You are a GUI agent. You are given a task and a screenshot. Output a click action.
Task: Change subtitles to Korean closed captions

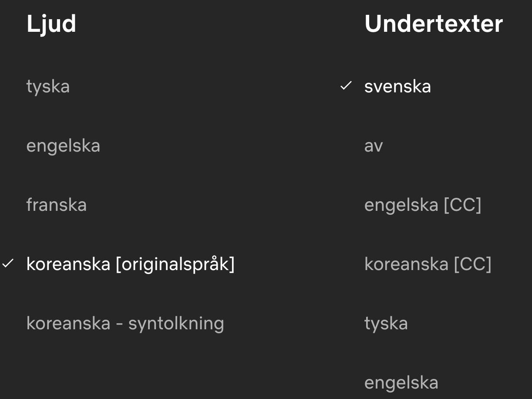click(x=428, y=264)
